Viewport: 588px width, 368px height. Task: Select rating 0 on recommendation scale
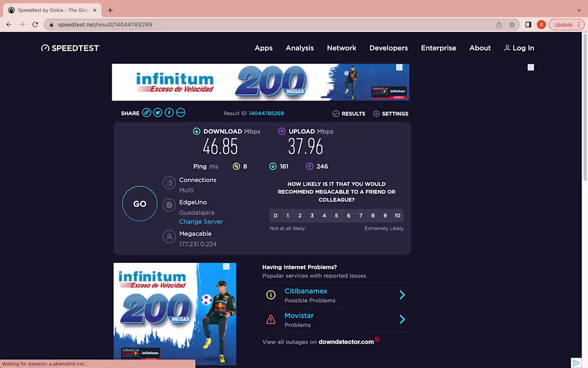[x=276, y=216]
